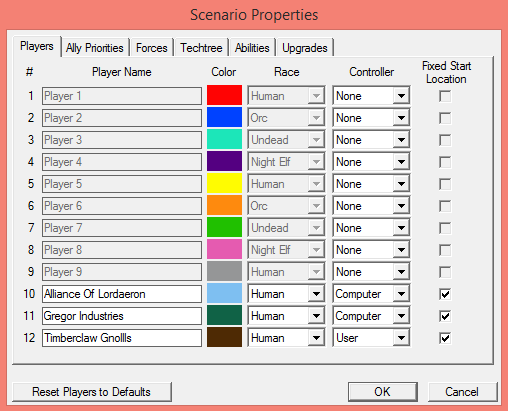Open Race dropdown for Gregor Industries
Viewport: 508px width, 411px height.
coord(286,316)
